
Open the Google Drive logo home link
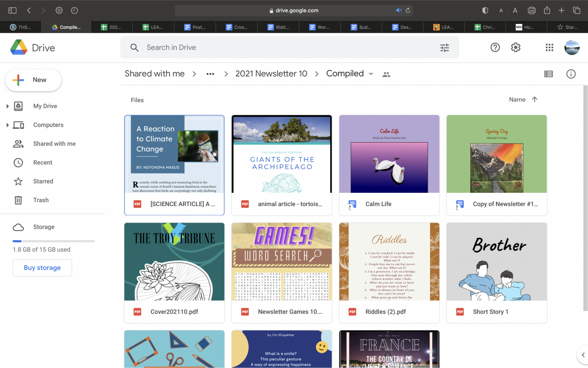tap(33, 47)
